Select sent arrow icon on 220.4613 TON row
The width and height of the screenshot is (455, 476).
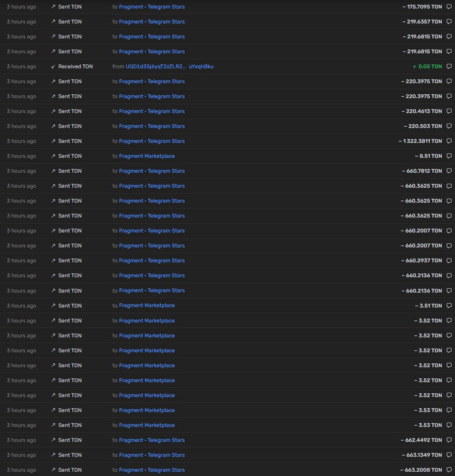[x=53, y=111]
